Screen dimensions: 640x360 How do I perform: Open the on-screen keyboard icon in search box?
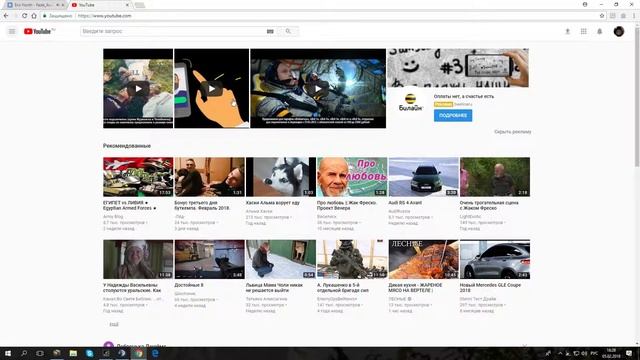point(270,31)
